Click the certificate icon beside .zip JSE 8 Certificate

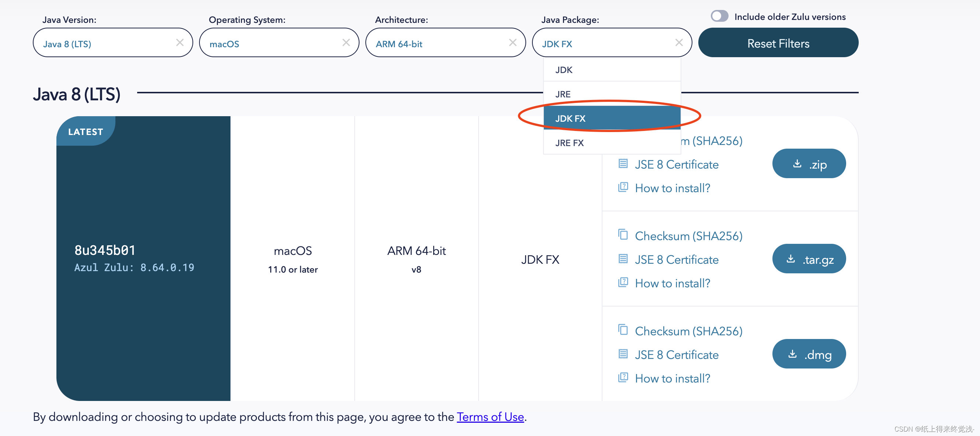623,164
